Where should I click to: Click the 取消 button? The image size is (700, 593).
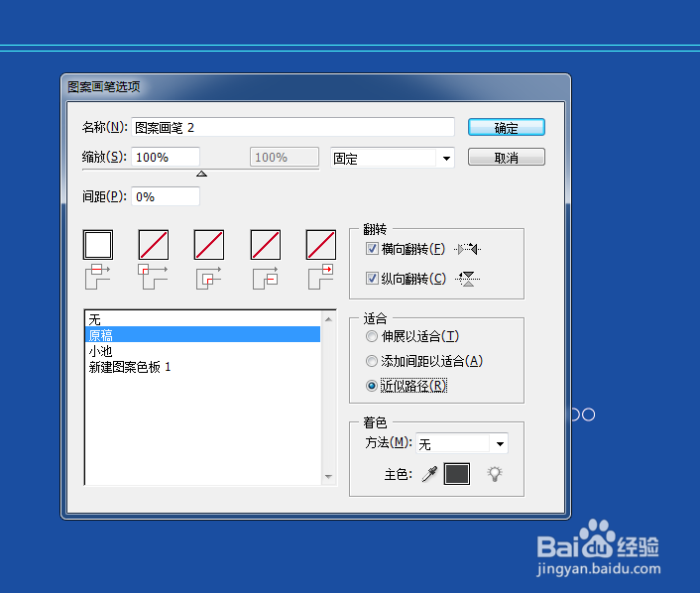point(507,158)
